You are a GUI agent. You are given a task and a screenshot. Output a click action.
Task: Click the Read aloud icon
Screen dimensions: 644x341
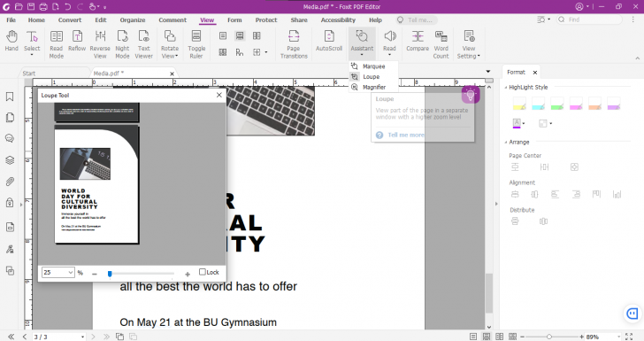pos(389,37)
